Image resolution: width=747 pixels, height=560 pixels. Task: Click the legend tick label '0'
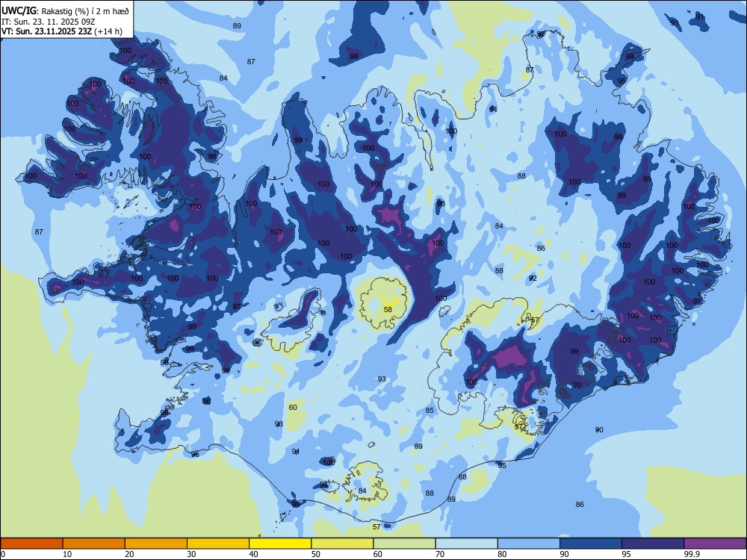point(3,554)
